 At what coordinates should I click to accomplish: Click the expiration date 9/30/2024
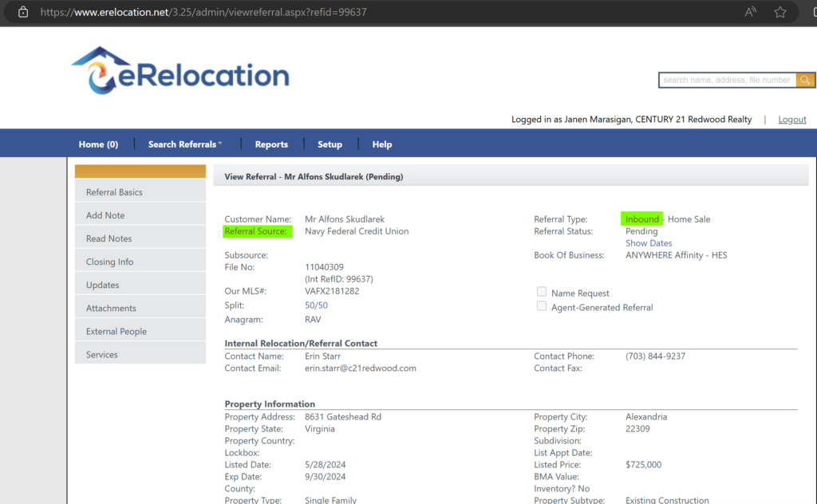326,476
